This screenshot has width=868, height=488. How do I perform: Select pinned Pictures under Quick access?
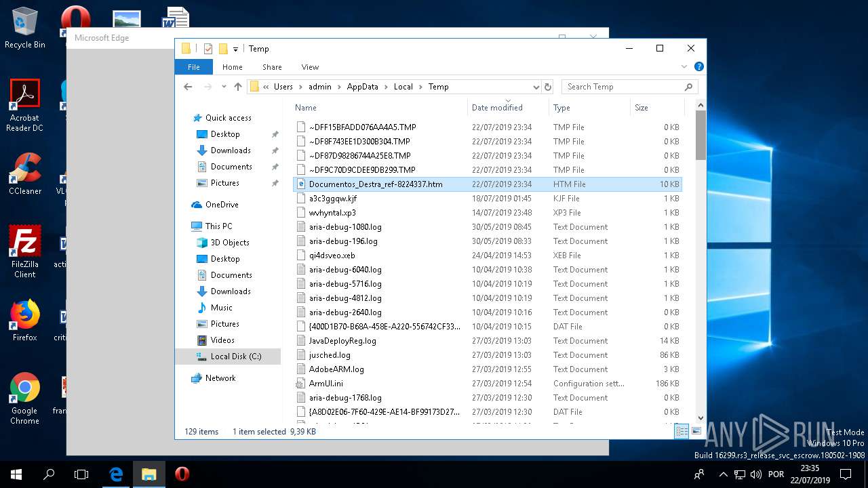[224, 183]
